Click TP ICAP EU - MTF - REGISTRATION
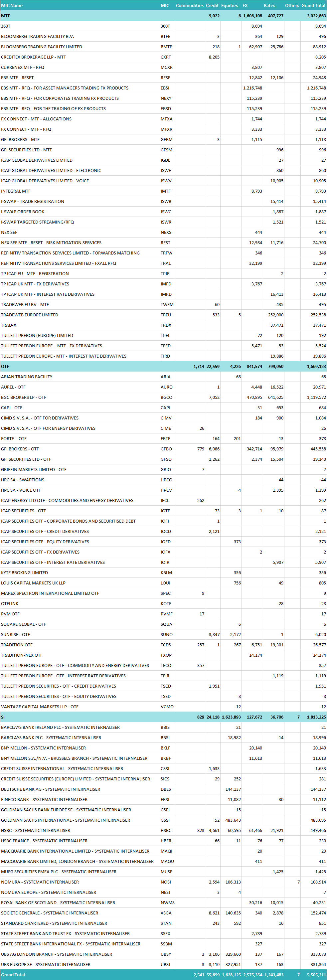Image resolution: width=327 pixels, height=980 pixels. (x=35, y=273)
